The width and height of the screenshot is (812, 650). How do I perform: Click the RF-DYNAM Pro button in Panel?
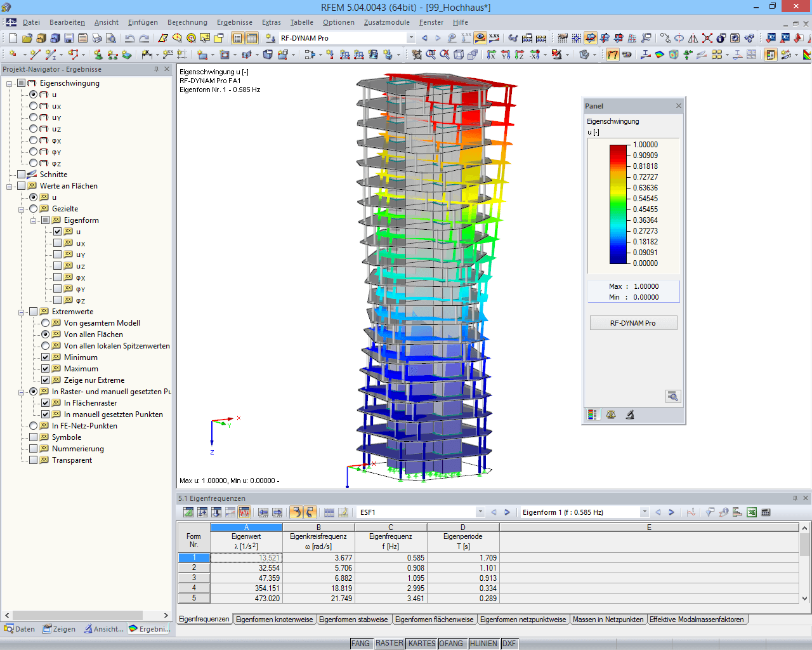[x=633, y=323]
